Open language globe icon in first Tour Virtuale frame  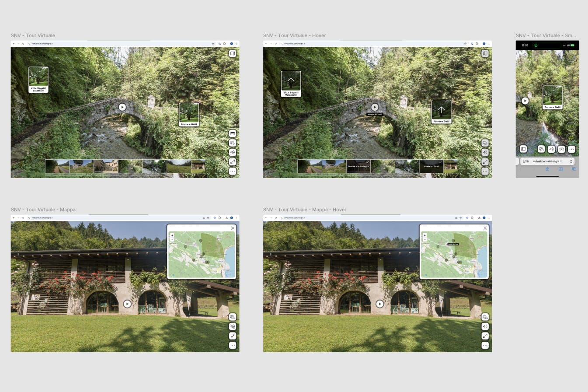coord(233,143)
